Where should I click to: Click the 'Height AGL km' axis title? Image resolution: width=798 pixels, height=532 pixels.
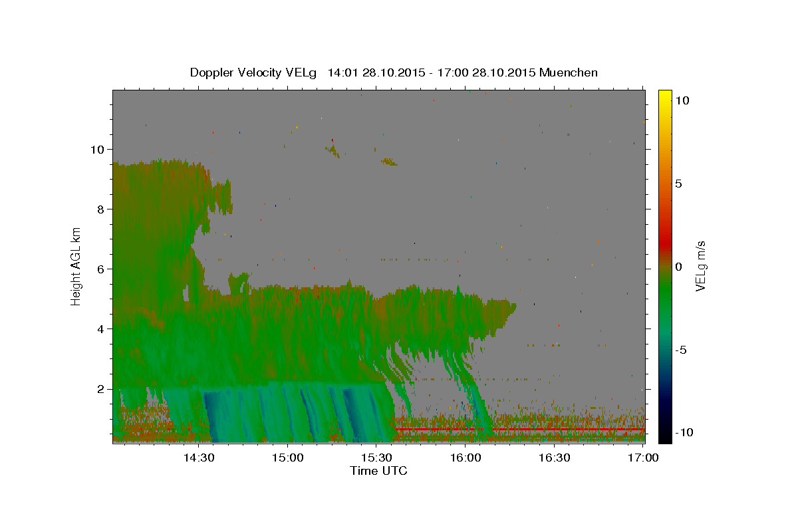tap(76, 266)
